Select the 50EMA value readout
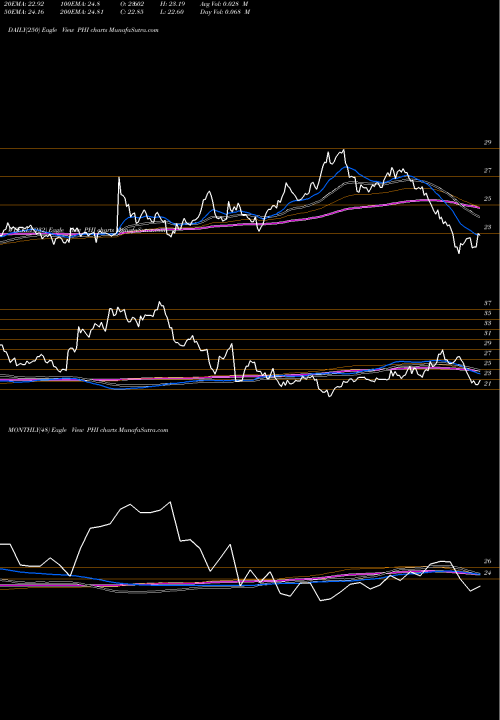This screenshot has height=720, width=500. [x=24, y=12]
